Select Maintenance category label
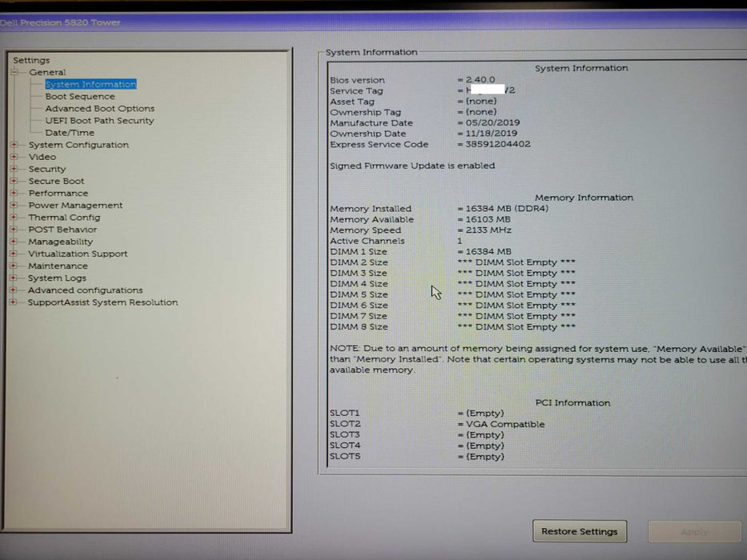The height and width of the screenshot is (560, 747). pyautogui.click(x=58, y=266)
